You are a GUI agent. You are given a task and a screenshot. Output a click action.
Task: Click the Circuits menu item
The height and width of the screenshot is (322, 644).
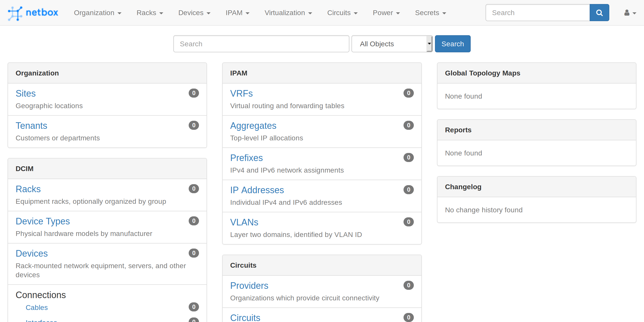343,12
